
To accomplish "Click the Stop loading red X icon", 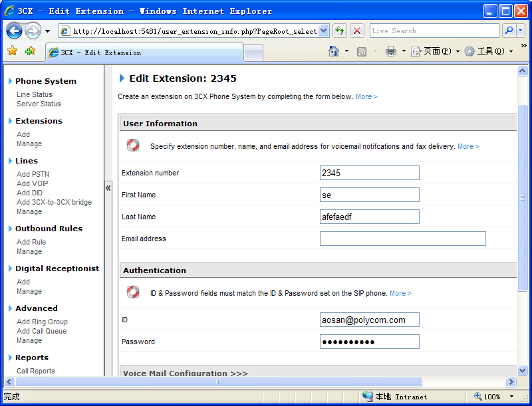I will [357, 31].
